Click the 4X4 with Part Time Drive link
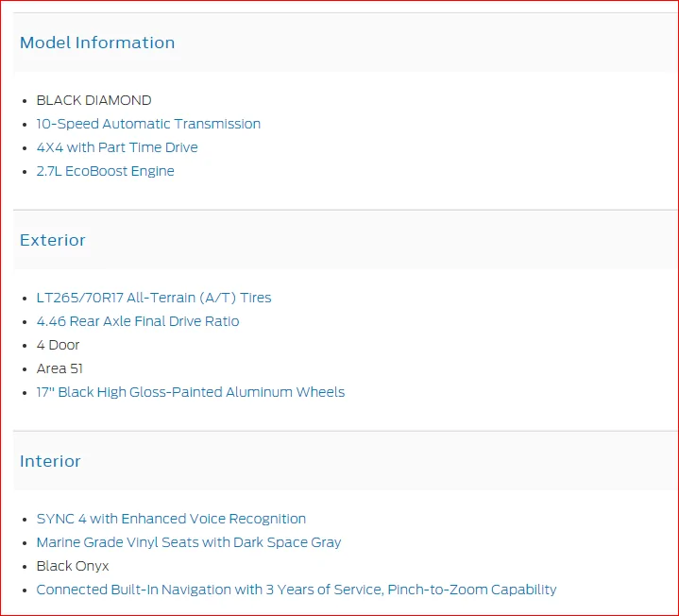 pyautogui.click(x=117, y=147)
